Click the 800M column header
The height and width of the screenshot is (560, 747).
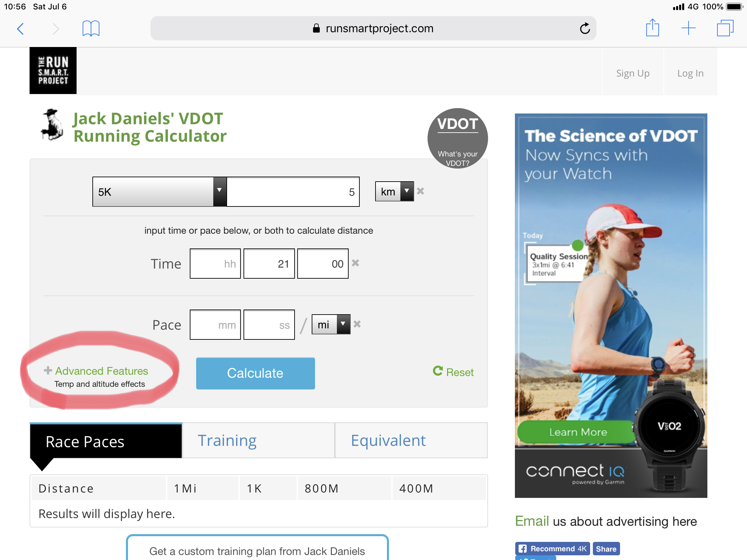point(344,488)
